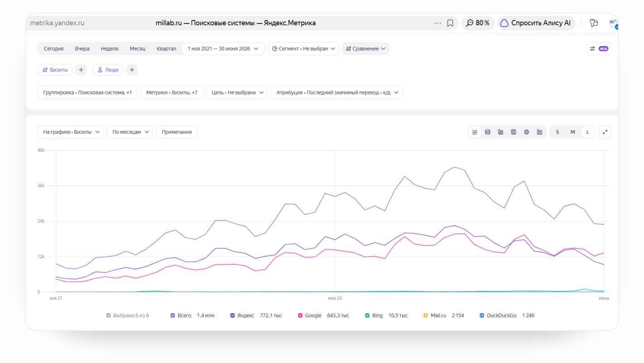Click the 'Примечания' button
This screenshot has height=363, width=644.
tap(177, 132)
